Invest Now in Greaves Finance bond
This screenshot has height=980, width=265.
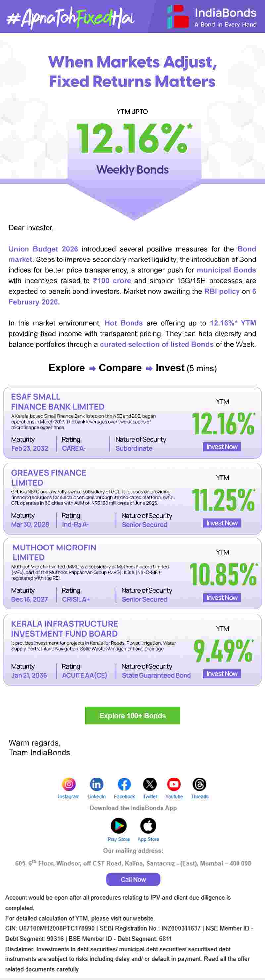222,523
